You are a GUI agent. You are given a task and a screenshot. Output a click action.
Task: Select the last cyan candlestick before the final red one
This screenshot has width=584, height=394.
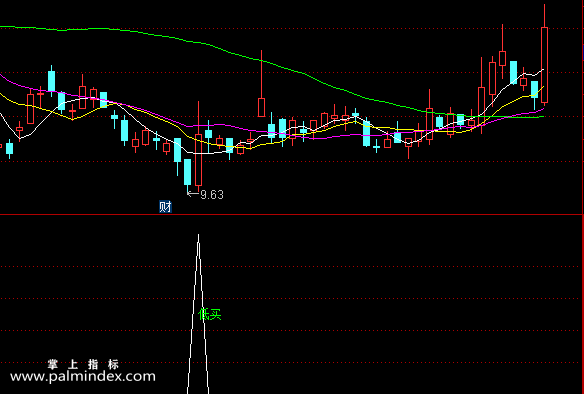point(534,90)
